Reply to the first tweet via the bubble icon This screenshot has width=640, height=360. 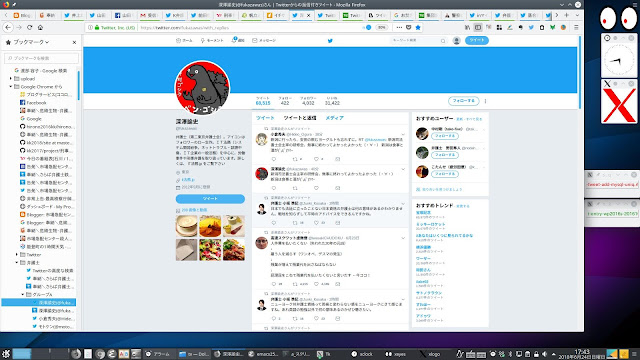(x=274, y=159)
